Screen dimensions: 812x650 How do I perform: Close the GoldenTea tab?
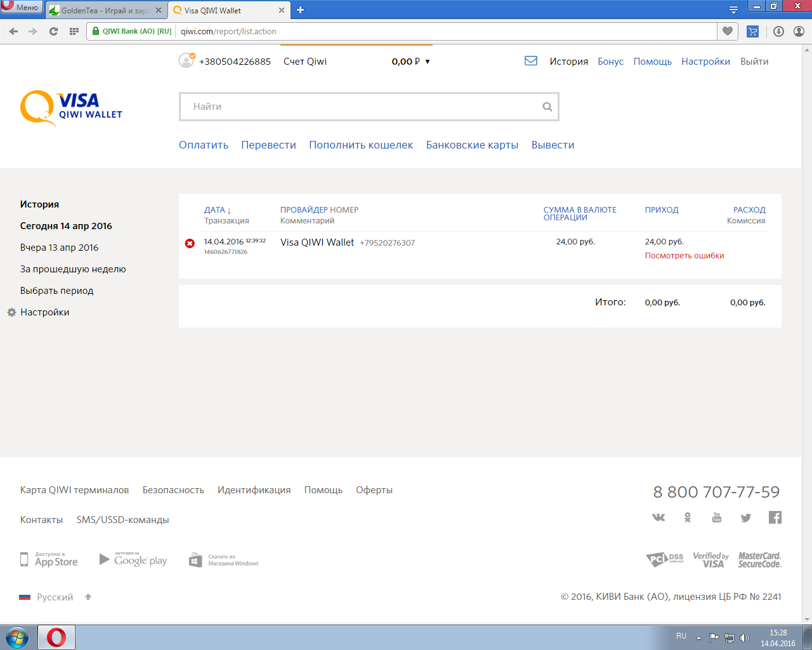coord(159,10)
